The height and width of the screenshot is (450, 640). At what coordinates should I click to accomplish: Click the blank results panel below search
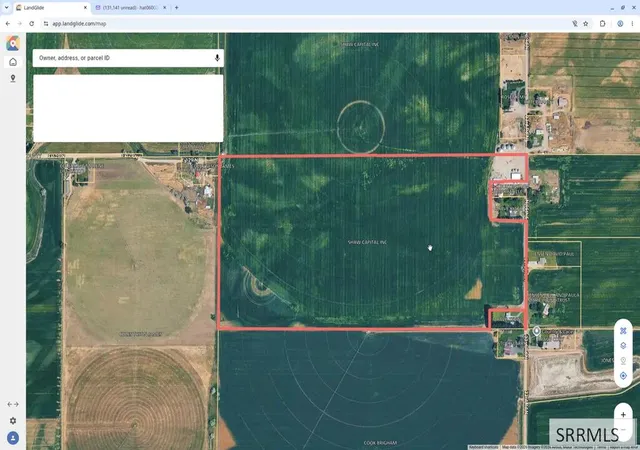128,108
